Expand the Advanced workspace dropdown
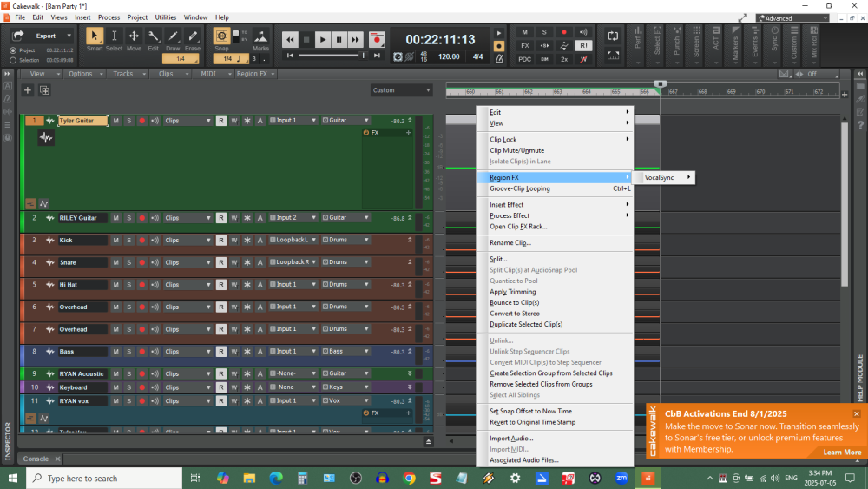 792,18
